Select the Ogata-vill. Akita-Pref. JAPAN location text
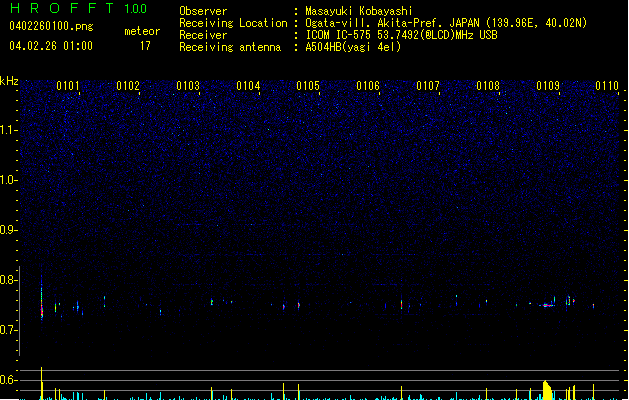The width and height of the screenshot is (629, 400). click(x=446, y=23)
